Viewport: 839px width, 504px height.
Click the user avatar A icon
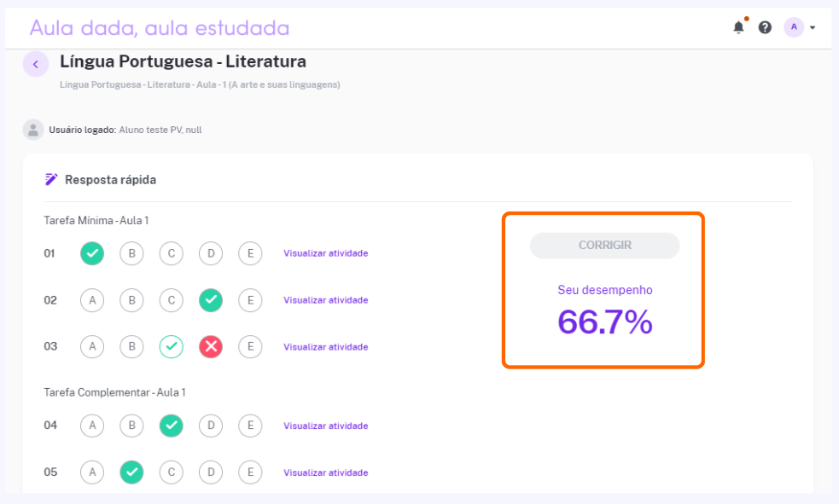pos(794,27)
